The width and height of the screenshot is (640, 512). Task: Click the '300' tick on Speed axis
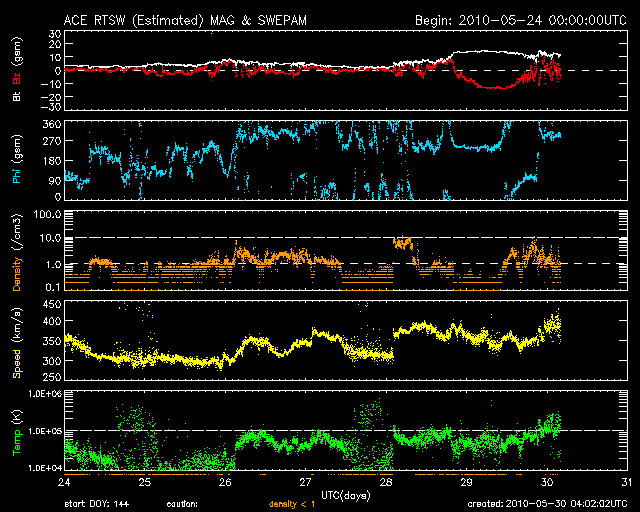tap(52, 361)
